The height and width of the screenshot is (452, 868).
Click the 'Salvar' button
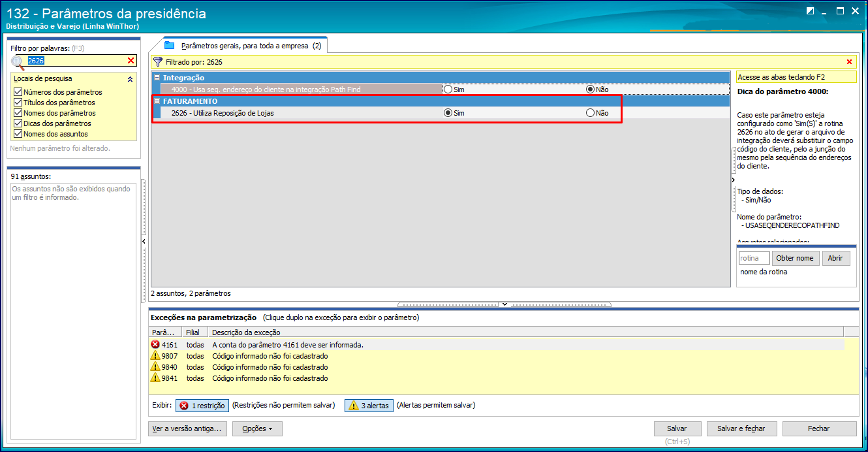coord(677,429)
